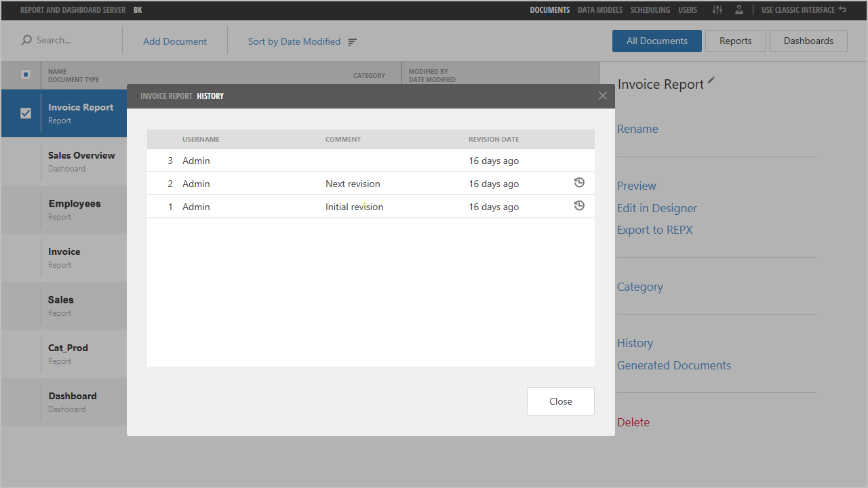Restore revision 2 using its rollback icon
Screen dimensions: 868x488
579,182
